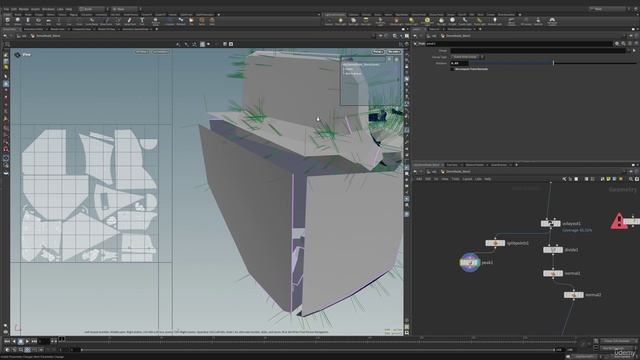Open the No cam camera menu
Viewport: 640px width, 360px height.
tap(393, 52)
